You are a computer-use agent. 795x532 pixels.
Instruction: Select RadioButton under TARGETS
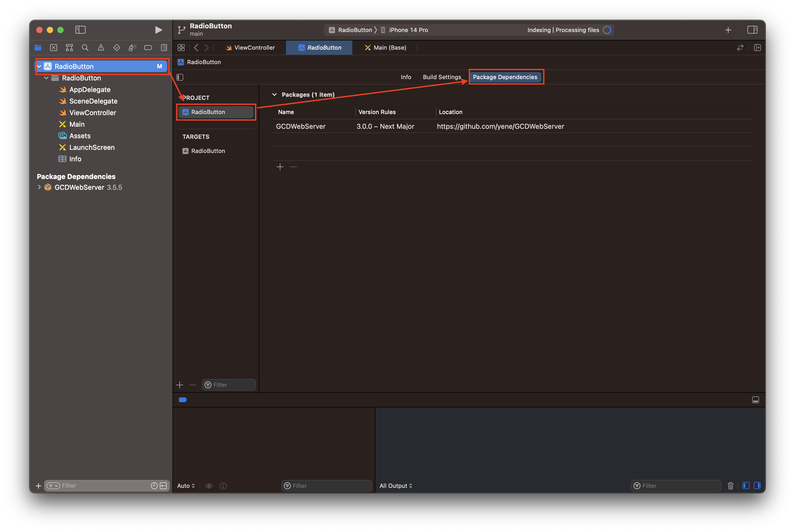point(216,151)
